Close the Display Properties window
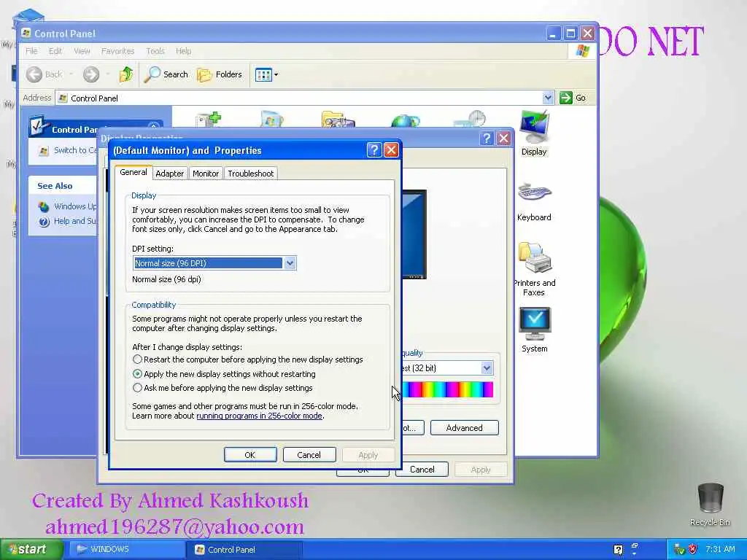The height and width of the screenshot is (560, 747). pyautogui.click(x=503, y=139)
